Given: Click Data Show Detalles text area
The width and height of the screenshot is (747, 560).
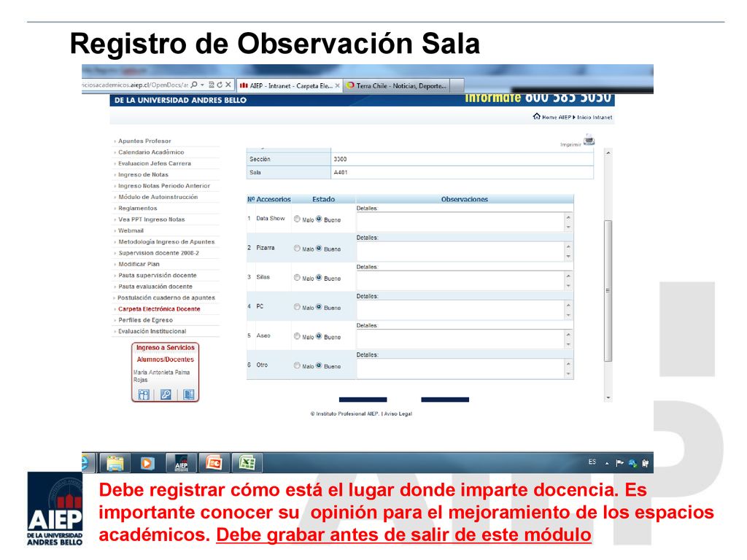Looking at the screenshot, I should click(x=460, y=222).
